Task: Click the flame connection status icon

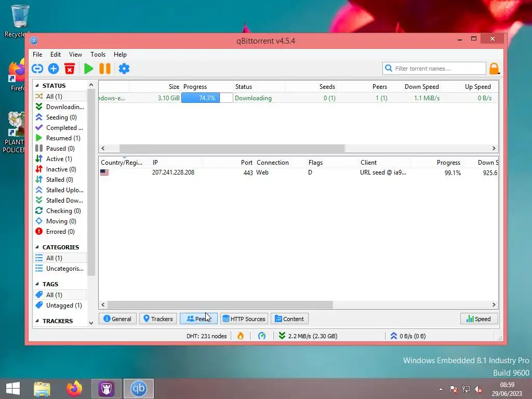Action: [x=241, y=336]
